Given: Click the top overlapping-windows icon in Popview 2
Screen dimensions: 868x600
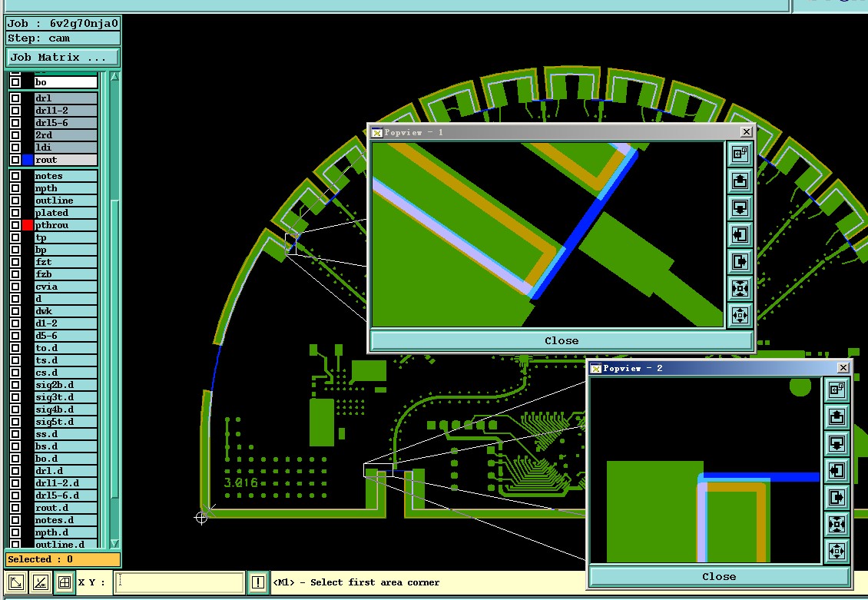Looking at the screenshot, I should coord(837,390).
